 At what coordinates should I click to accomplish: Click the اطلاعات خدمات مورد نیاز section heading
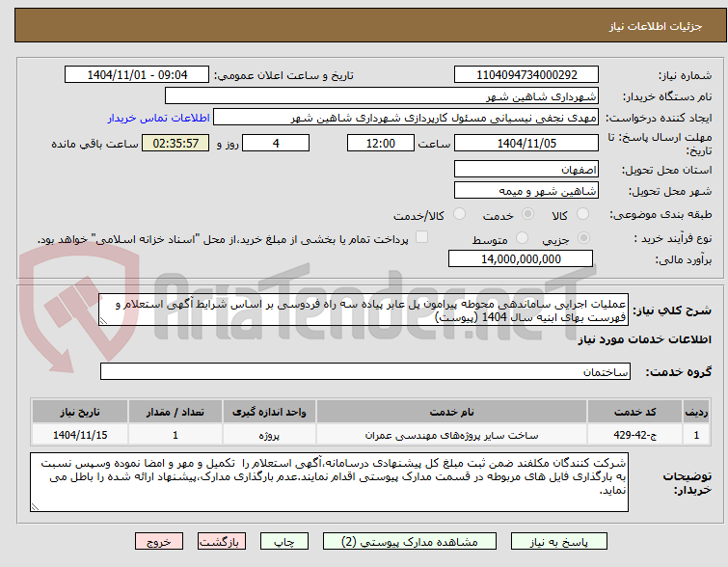pyautogui.click(x=644, y=339)
